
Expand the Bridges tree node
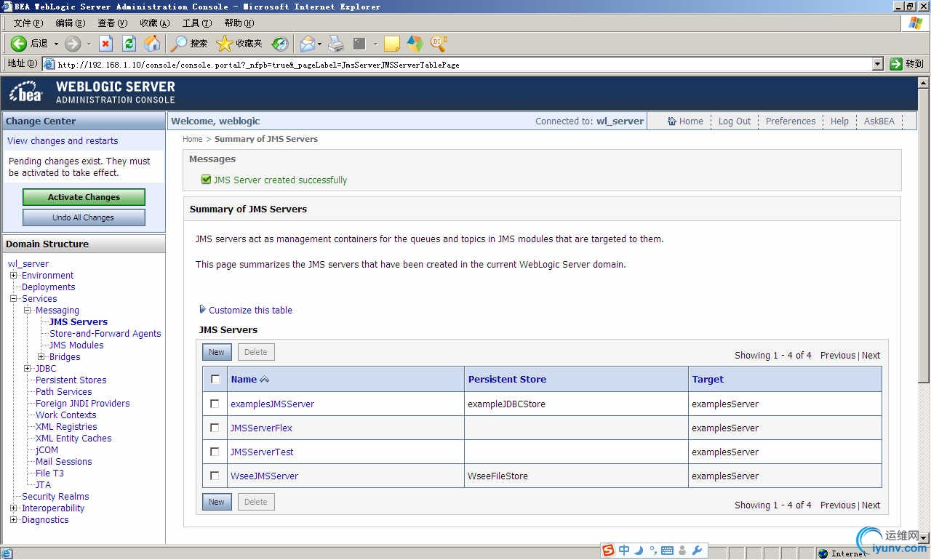click(x=41, y=357)
